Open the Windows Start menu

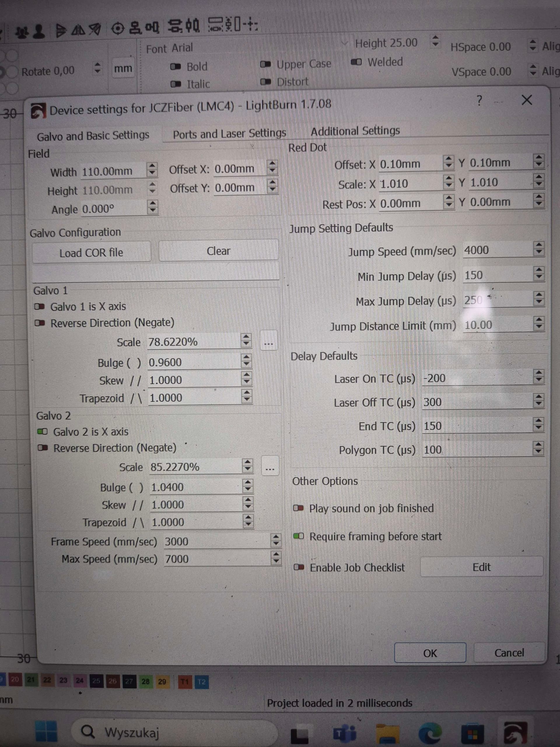(46, 732)
